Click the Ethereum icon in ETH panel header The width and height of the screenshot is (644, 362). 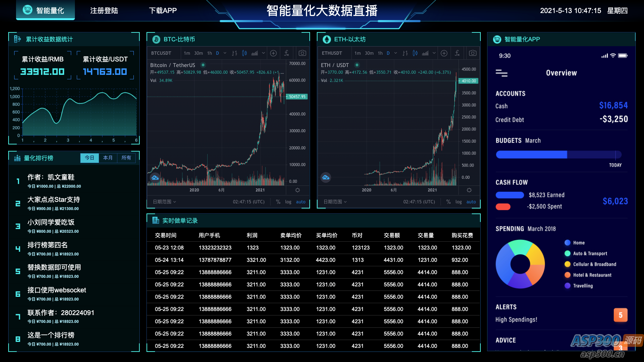327,39
